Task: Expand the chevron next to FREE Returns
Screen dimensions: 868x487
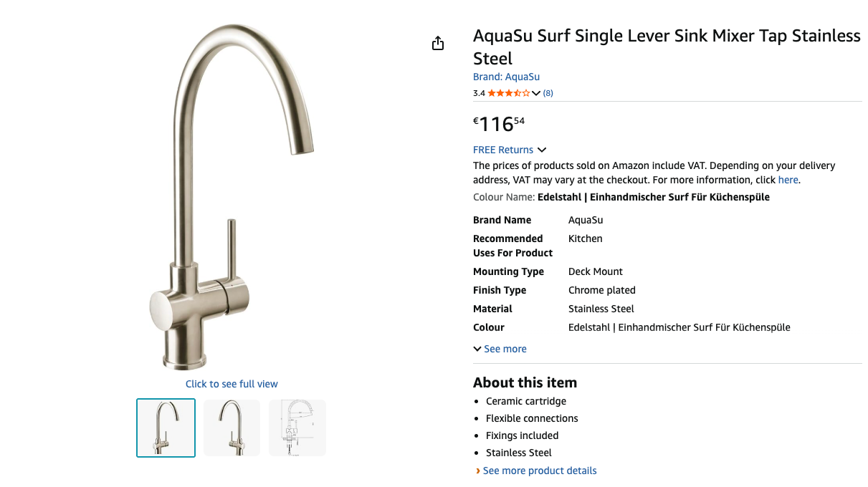Action: click(x=542, y=150)
